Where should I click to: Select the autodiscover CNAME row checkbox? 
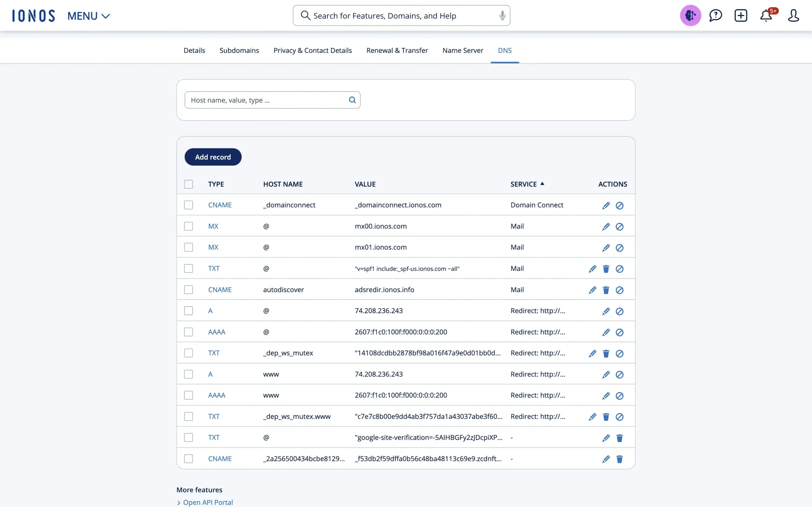click(x=189, y=289)
